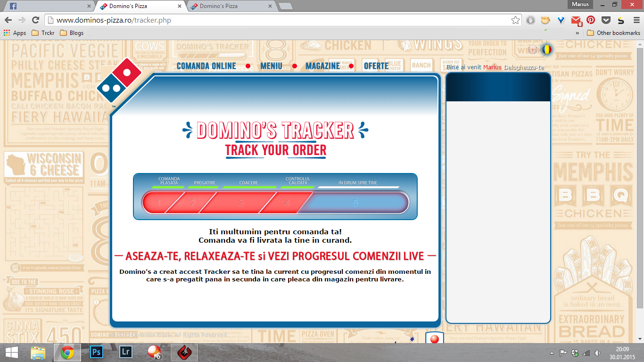Click the Chrome taskbar icon

coord(67,353)
